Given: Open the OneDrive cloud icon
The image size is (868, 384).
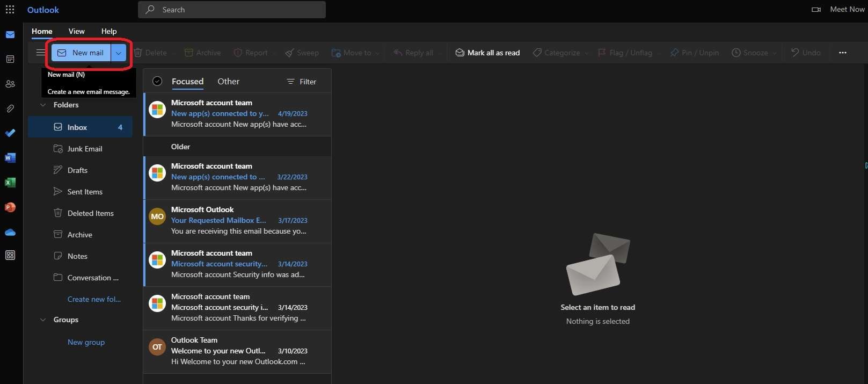Looking at the screenshot, I should (x=10, y=232).
